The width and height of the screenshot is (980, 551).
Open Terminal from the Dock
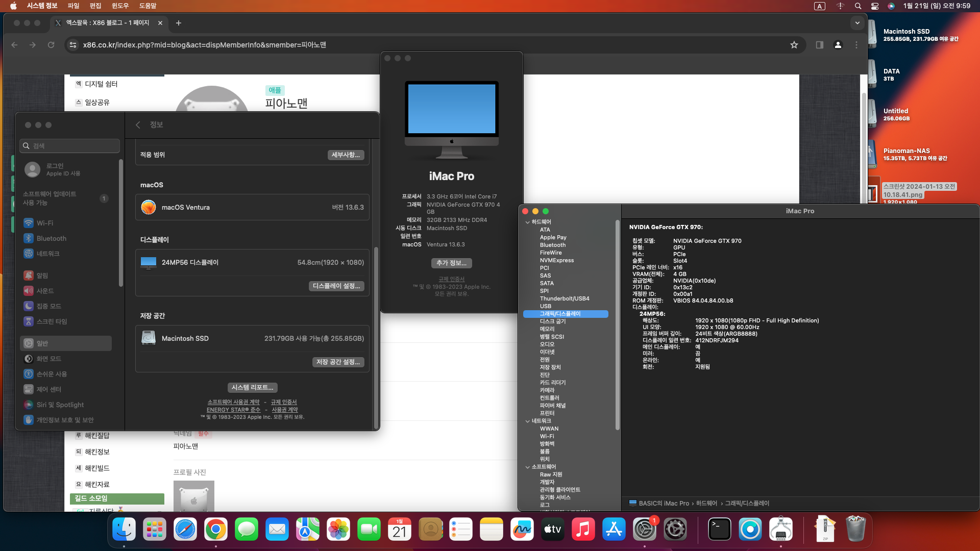click(x=720, y=530)
